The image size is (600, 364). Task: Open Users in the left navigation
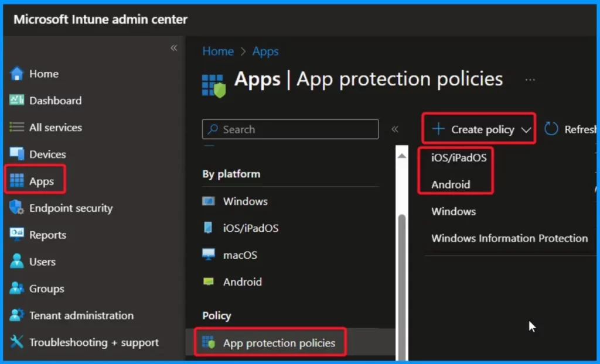point(42,262)
